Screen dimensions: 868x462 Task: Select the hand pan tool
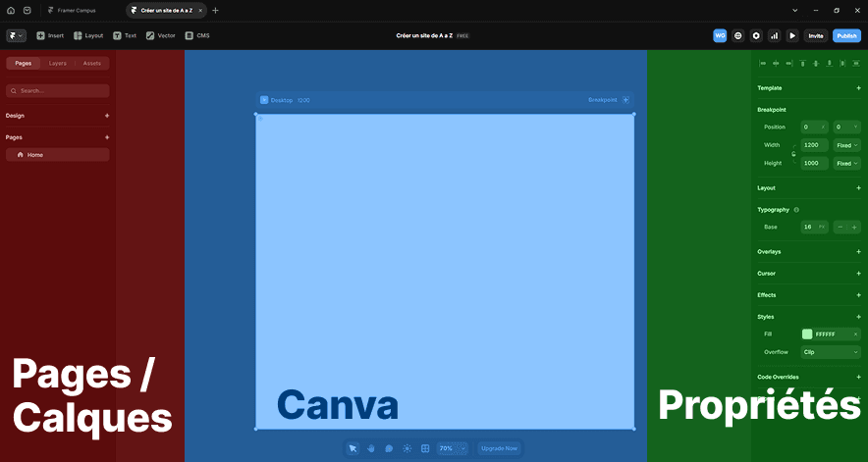pos(371,448)
